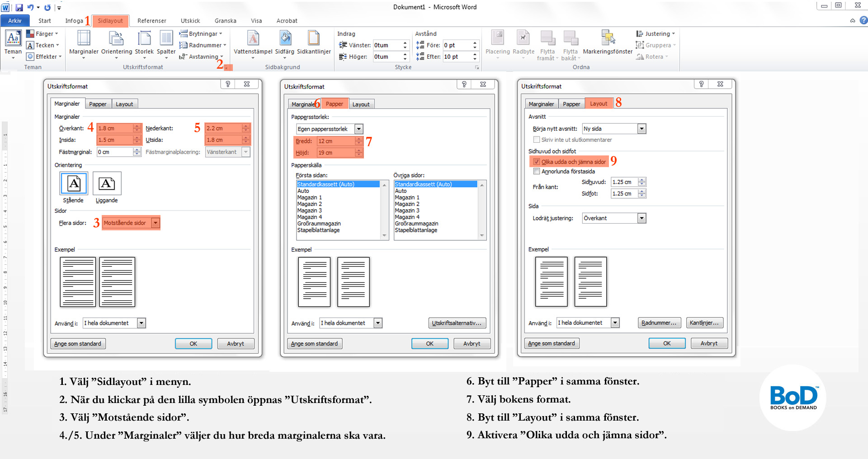This screenshot has width=868, height=459.
Task: Open the Fästmarginalplacering Vänsterkant dropdown
Action: (x=246, y=152)
